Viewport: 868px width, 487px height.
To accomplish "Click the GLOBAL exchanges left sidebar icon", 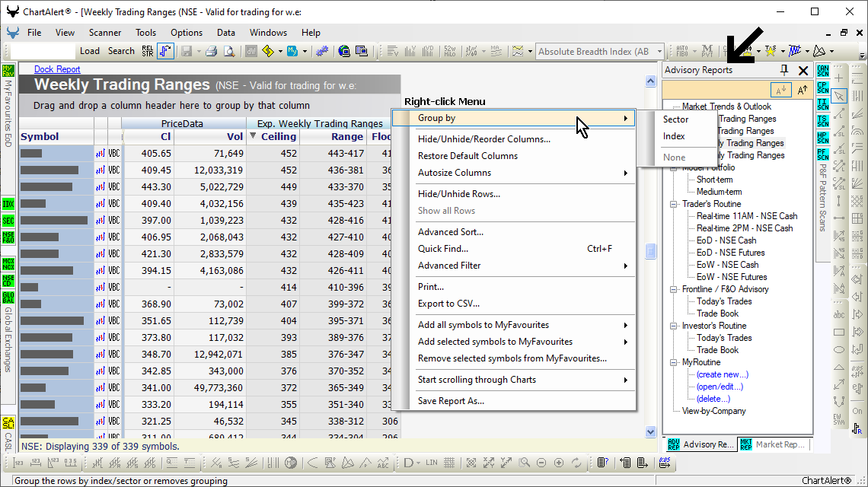I will pyautogui.click(x=8, y=298).
